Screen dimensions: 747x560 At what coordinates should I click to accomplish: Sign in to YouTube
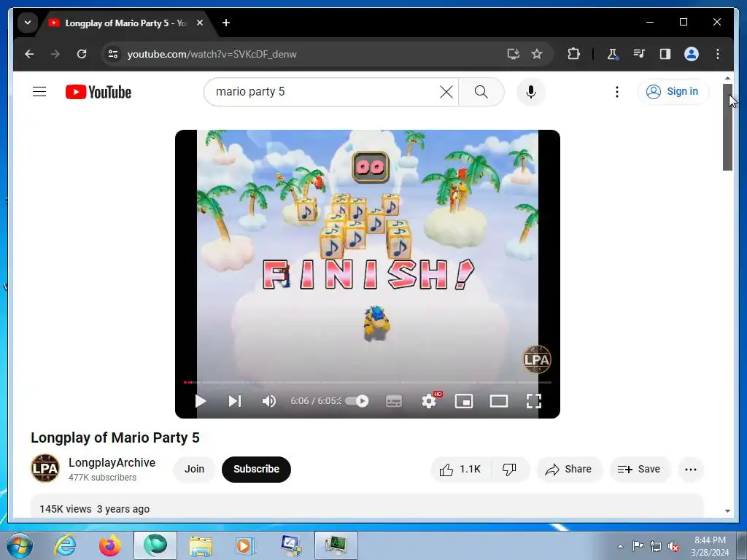coord(672,91)
